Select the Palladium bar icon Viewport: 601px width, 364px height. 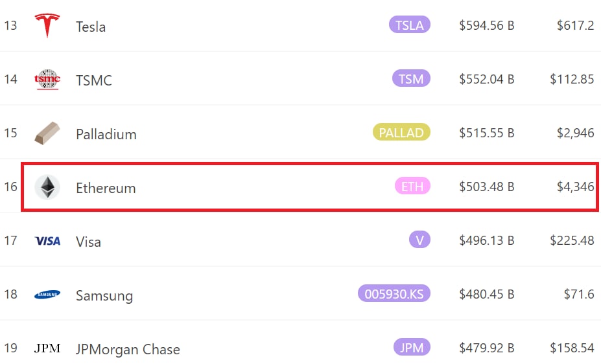(x=47, y=133)
